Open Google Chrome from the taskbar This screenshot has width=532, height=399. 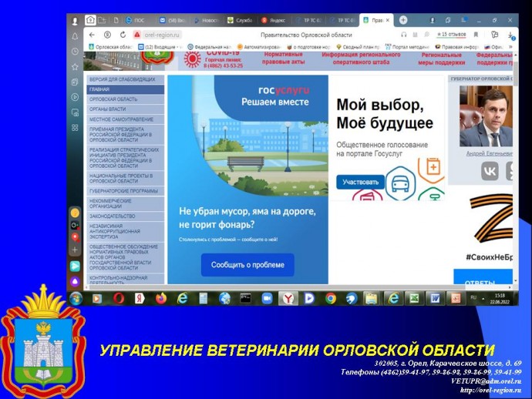331,298
